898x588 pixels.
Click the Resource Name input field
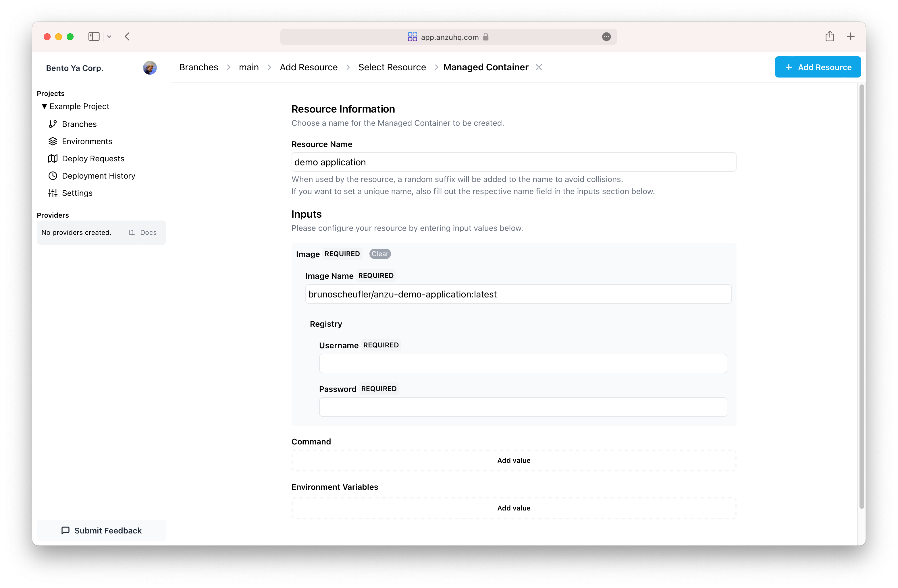coord(514,162)
